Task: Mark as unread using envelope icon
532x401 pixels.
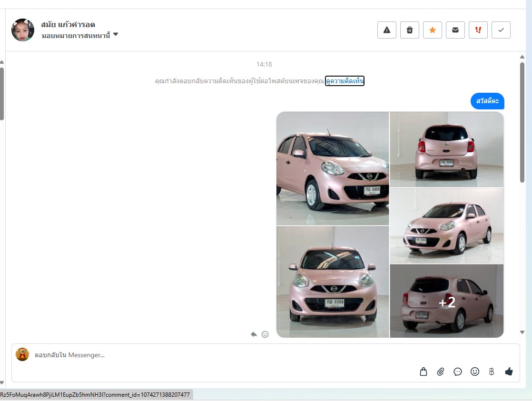Action: [x=455, y=30]
